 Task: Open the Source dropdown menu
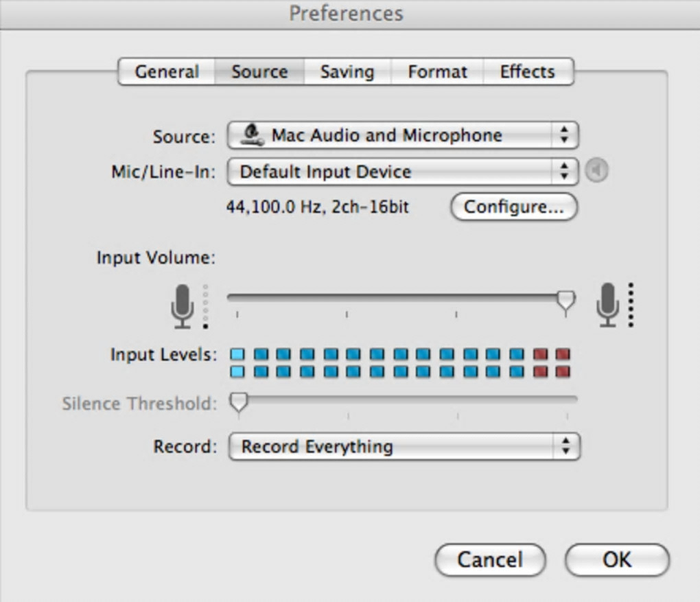click(x=403, y=135)
